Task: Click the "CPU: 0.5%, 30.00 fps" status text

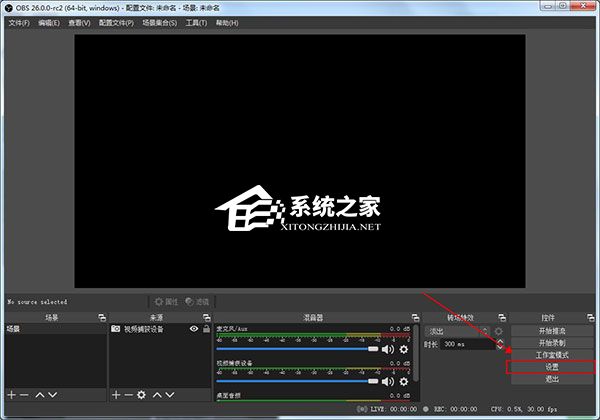Action: pos(524,409)
